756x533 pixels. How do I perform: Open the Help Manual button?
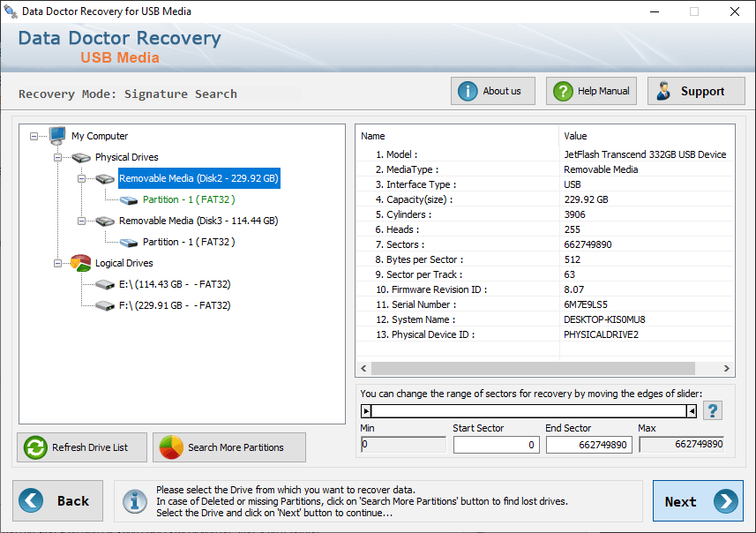(591, 91)
